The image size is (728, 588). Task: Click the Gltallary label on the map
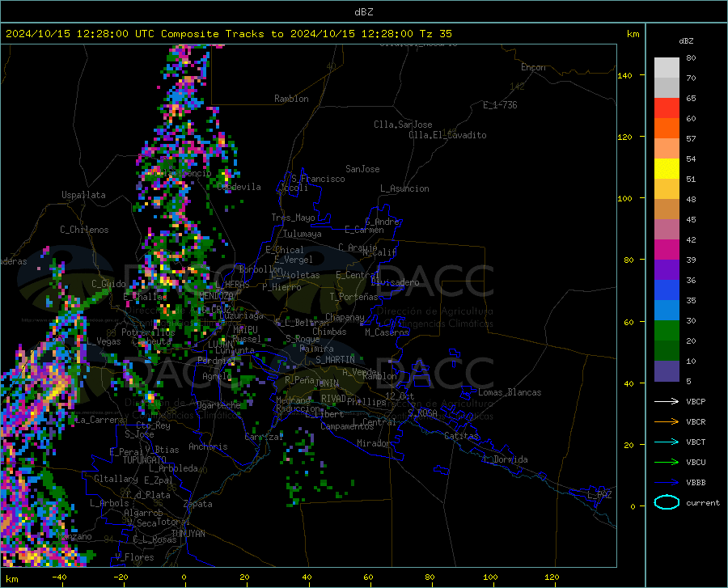point(116,479)
